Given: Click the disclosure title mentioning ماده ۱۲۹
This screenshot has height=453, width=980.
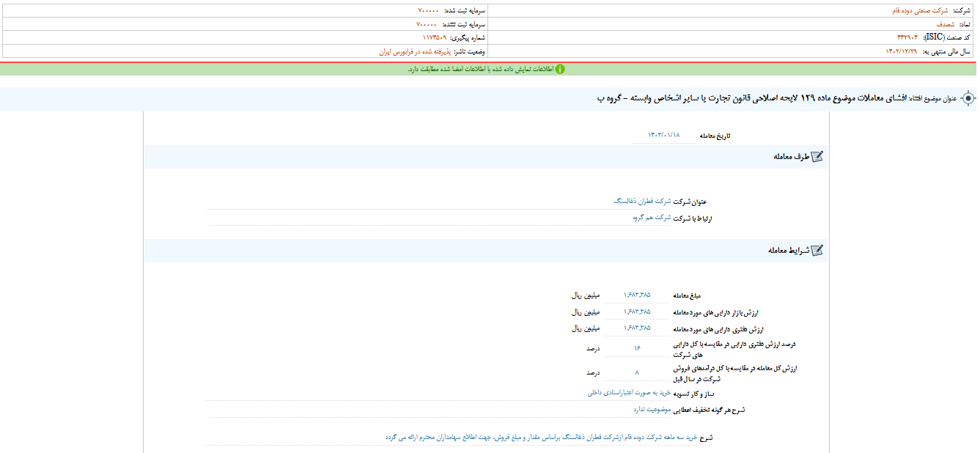Looking at the screenshot, I should 806,97.
